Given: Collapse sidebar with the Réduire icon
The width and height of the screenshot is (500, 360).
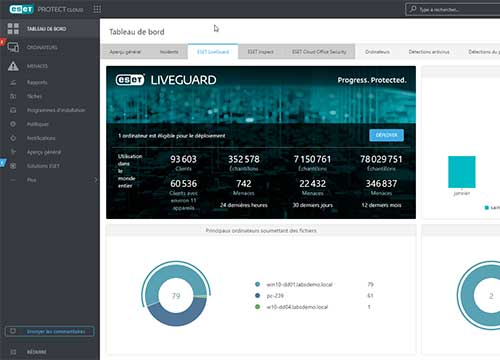Looking at the screenshot, I should (13, 352).
